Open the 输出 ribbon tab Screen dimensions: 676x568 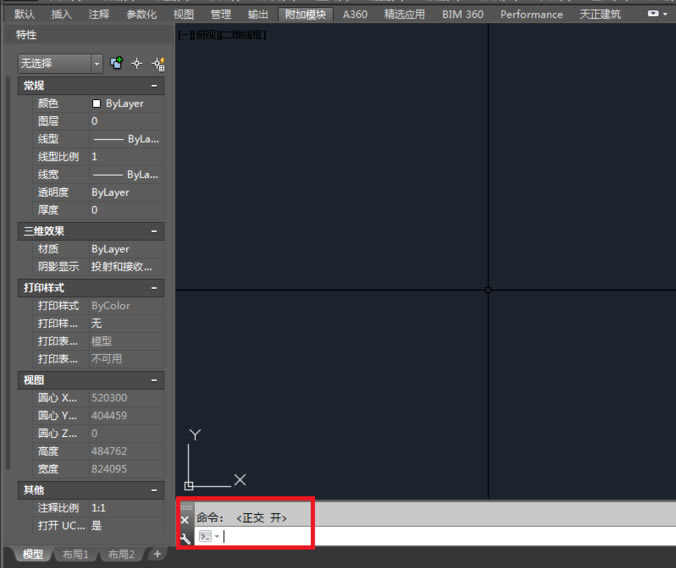pyautogui.click(x=258, y=15)
